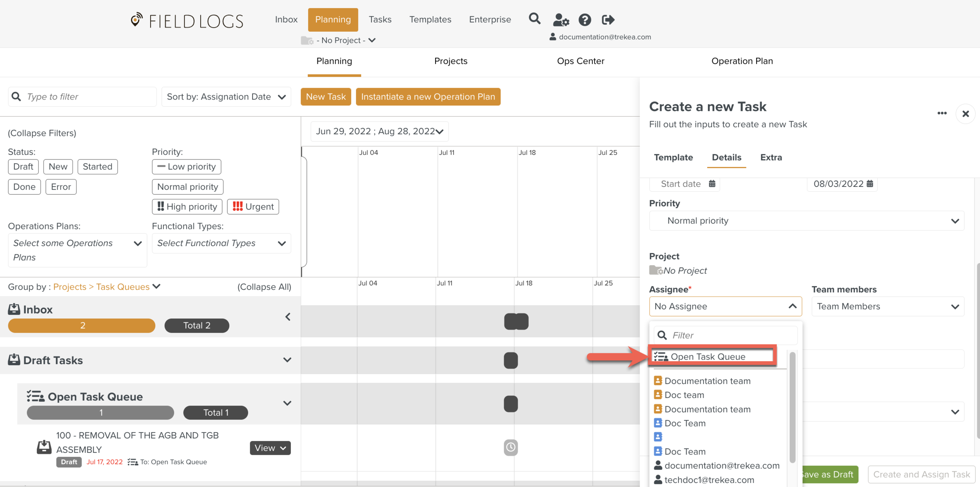Toggle Low priority filter
The image size is (980, 487).
point(187,167)
